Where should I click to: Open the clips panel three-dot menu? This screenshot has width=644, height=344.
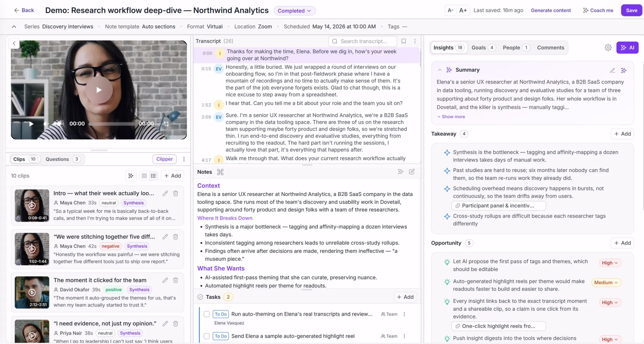pyautogui.click(x=184, y=159)
